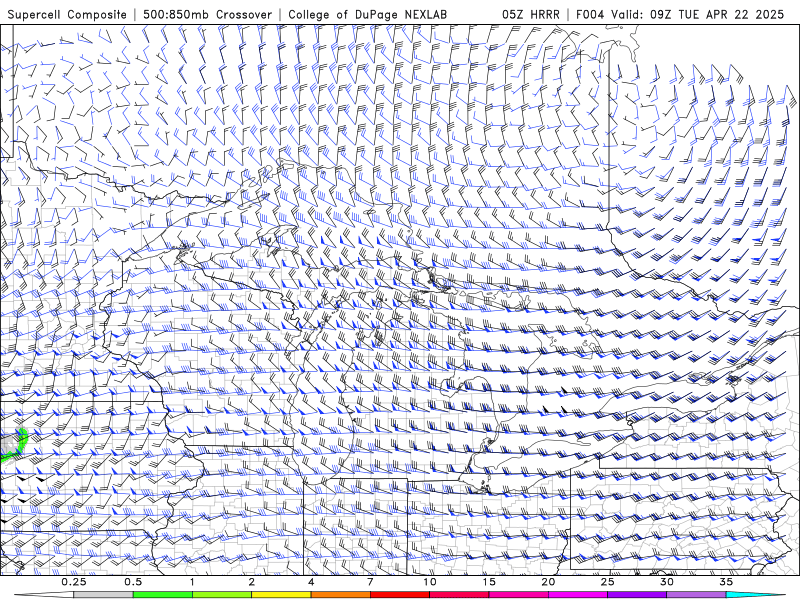
Task: Click the bright green 0.5–1 legend segment
Action: pyautogui.click(x=163, y=595)
